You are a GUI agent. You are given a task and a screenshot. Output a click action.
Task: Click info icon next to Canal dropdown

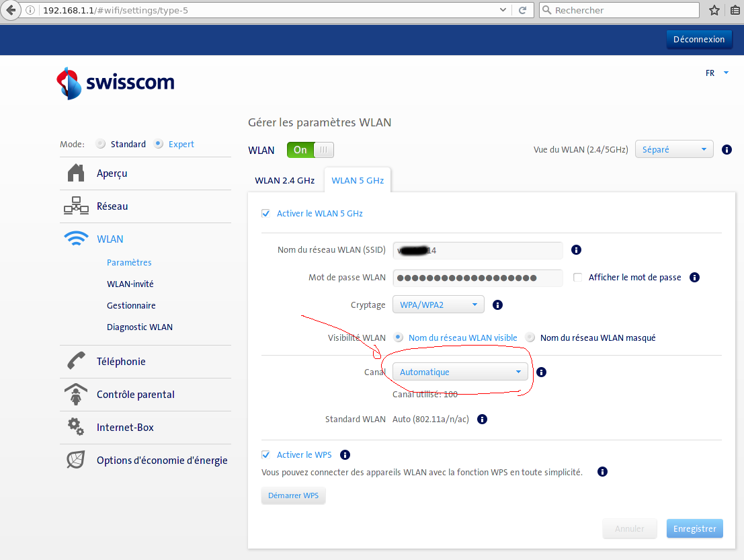click(x=542, y=372)
